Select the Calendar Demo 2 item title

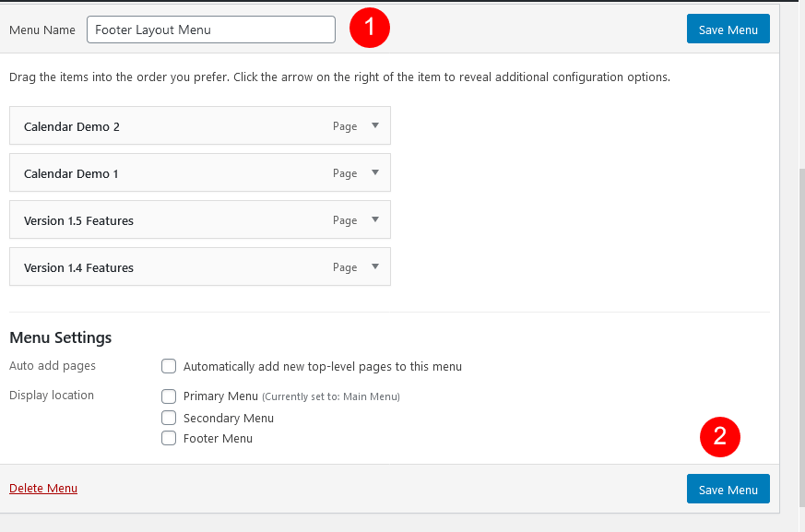71,127
